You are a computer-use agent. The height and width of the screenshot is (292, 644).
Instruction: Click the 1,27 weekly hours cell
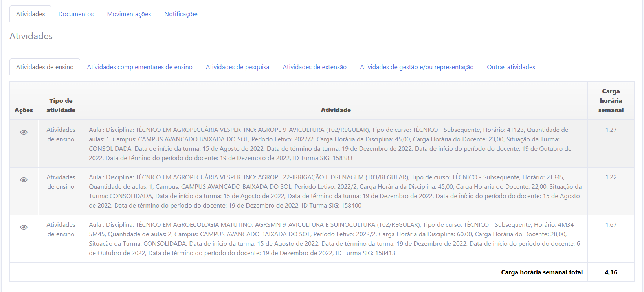pos(611,130)
